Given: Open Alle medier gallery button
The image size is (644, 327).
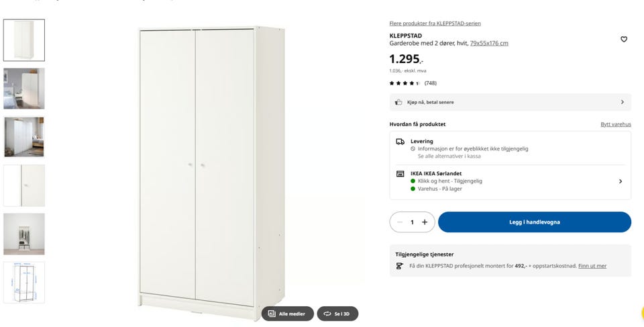Looking at the screenshot, I should click(x=288, y=314).
